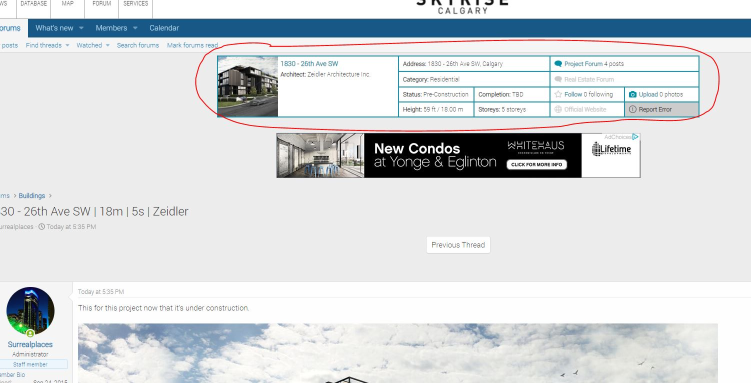Expand the Find threads dropdown arrow
The width and height of the screenshot is (751, 383).
[x=67, y=45]
